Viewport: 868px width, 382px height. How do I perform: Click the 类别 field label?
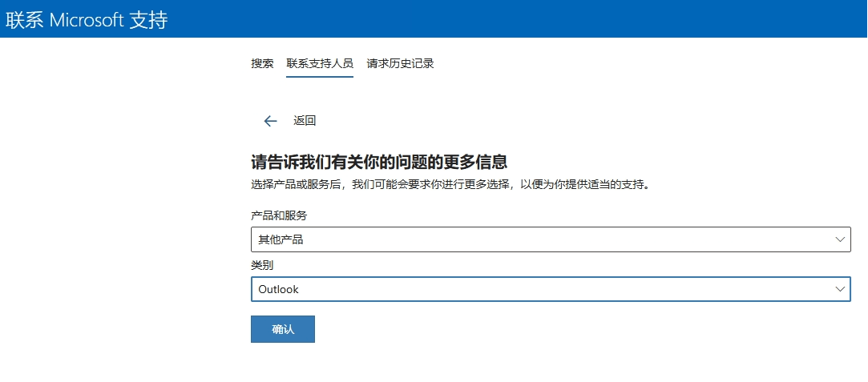point(262,265)
